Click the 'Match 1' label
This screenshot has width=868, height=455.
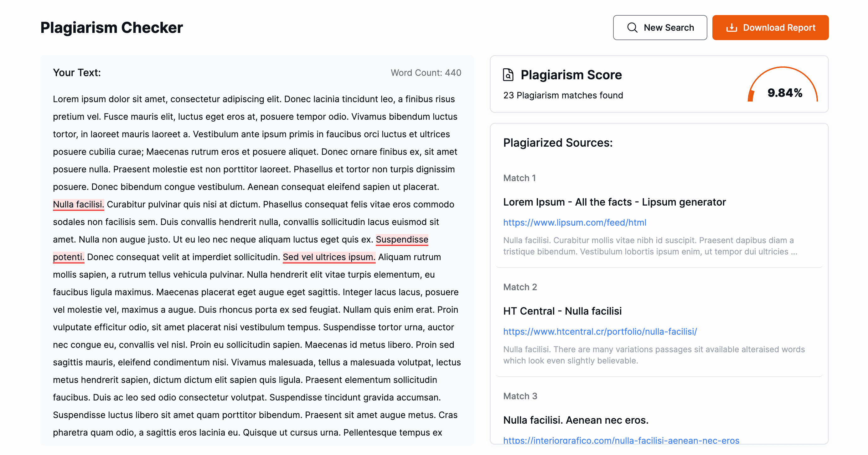pyautogui.click(x=519, y=178)
